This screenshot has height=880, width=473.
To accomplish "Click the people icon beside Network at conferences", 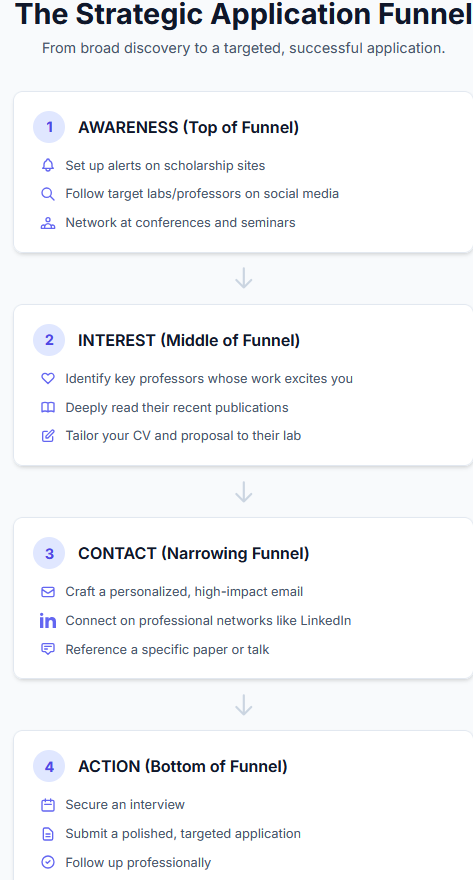I will 48,223.
